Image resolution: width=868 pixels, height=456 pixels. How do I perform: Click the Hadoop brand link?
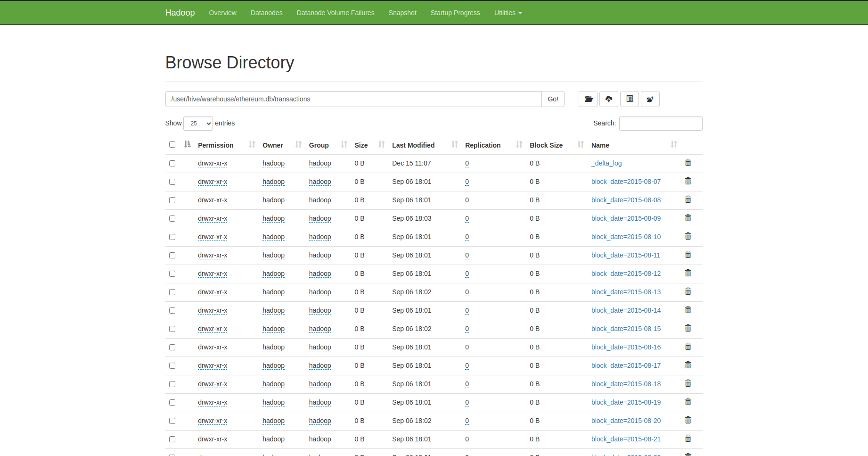(180, 13)
